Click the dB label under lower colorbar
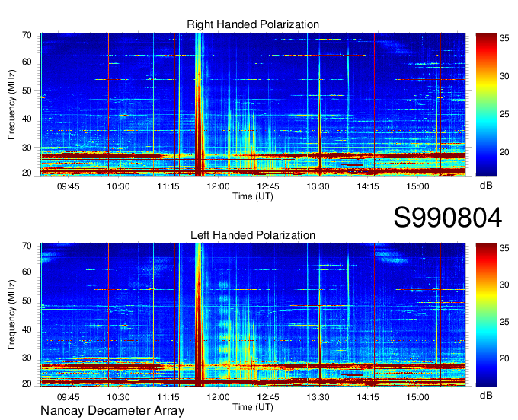 tap(486, 395)
